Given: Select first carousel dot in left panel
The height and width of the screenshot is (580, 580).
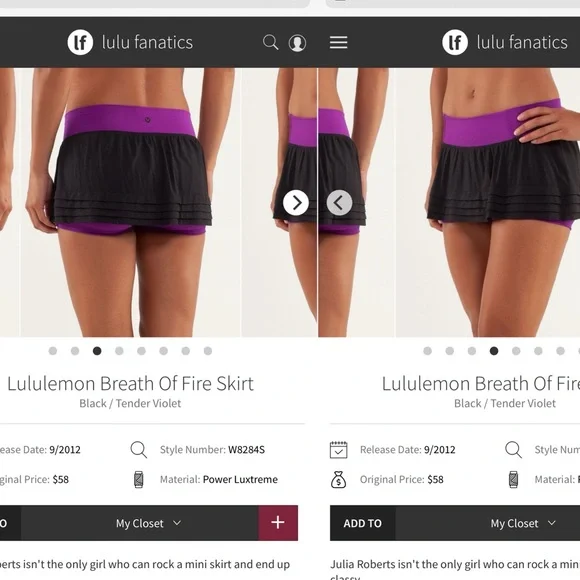Looking at the screenshot, I should pyautogui.click(x=53, y=351).
